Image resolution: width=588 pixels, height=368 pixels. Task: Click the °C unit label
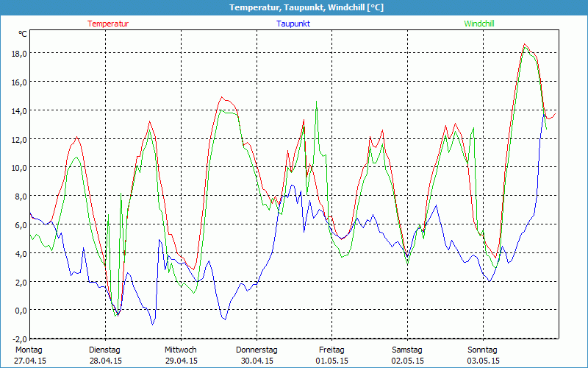coord(23,34)
